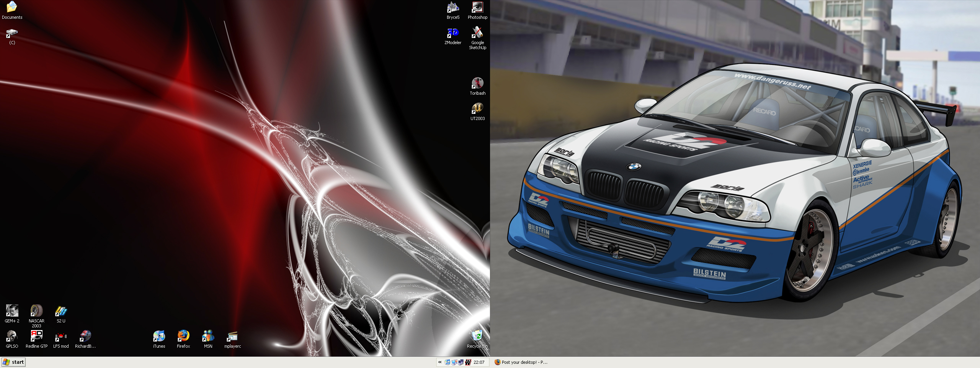Viewport: 980px width, 368px height.
Task: Click the black W tray icon
Action: [468, 362]
